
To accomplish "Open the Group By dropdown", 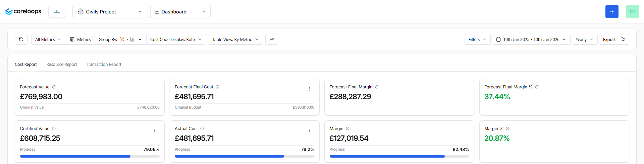I will [120, 39].
